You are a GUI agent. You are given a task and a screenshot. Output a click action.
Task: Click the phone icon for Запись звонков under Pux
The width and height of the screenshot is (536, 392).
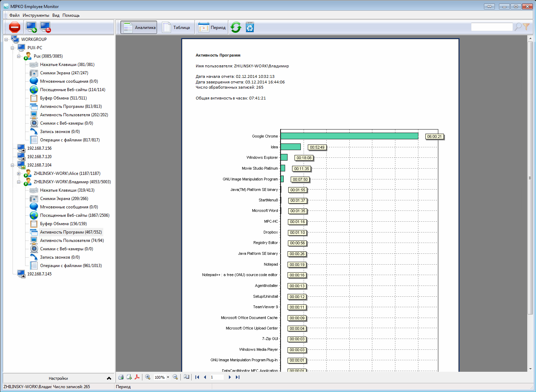[34, 132]
